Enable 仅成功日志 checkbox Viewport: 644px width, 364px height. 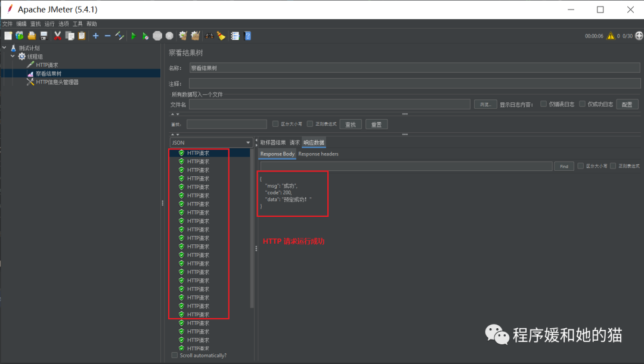point(582,104)
